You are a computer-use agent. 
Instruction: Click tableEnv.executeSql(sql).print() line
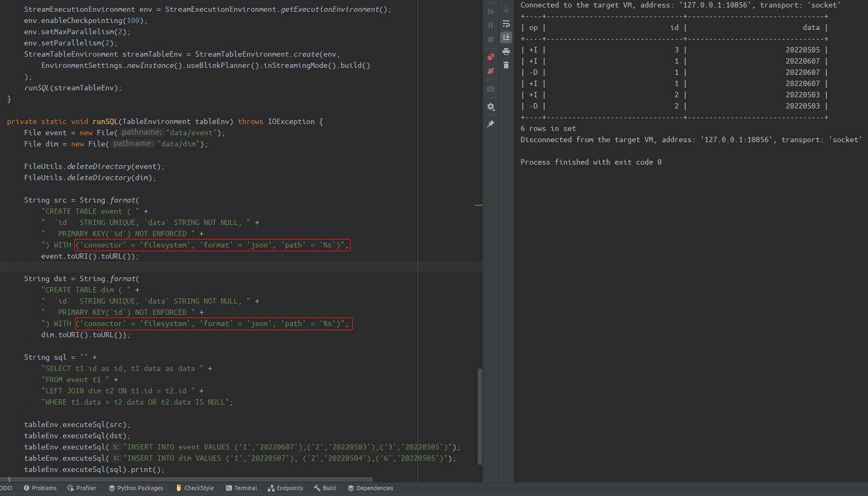click(x=95, y=470)
